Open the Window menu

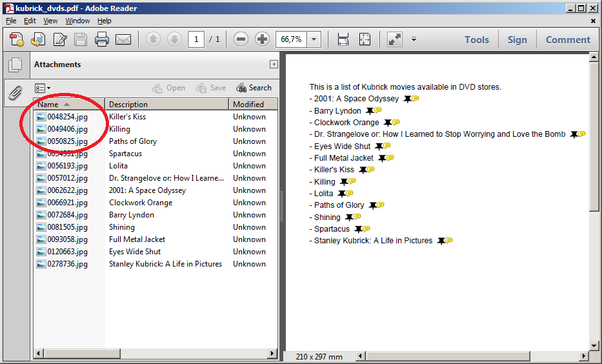pos(77,21)
